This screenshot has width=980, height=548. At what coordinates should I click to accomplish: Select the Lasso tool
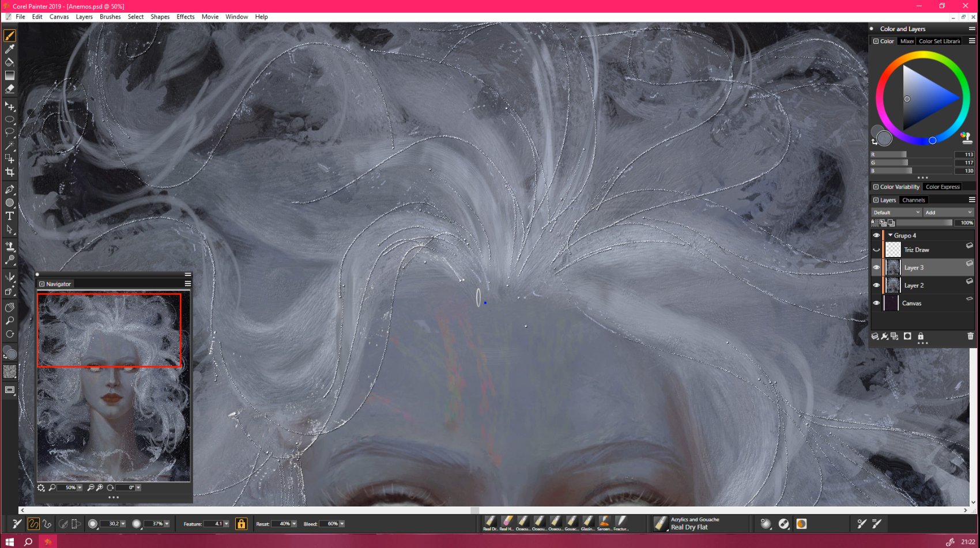point(10,132)
